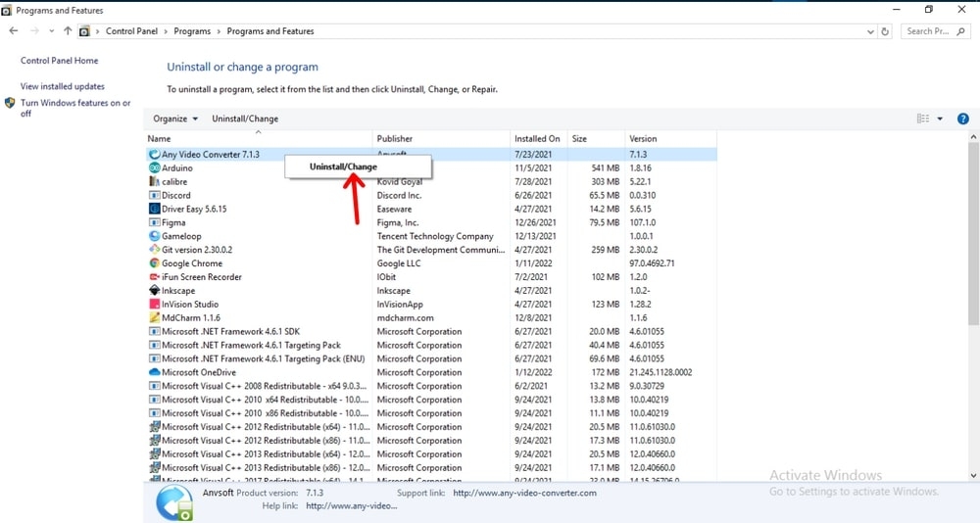The image size is (980, 523).
Task: Click the Arduino program icon in the list
Action: tap(155, 168)
